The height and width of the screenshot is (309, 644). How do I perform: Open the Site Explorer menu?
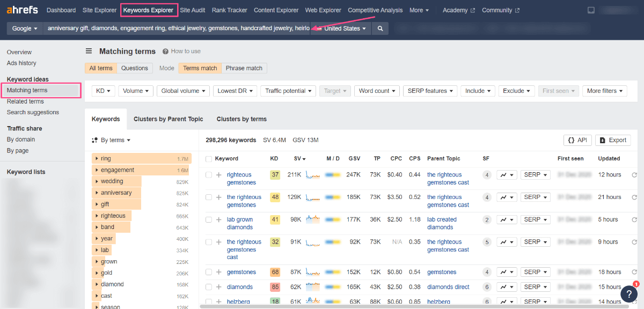pyautogui.click(x=99, y=10)
